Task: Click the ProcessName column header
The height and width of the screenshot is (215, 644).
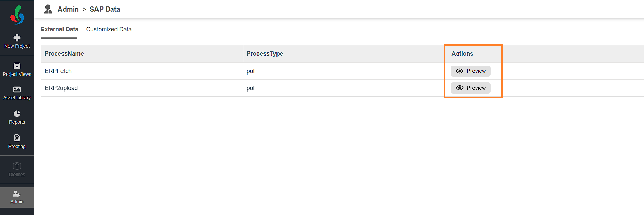Action: (x=64, y=54)
